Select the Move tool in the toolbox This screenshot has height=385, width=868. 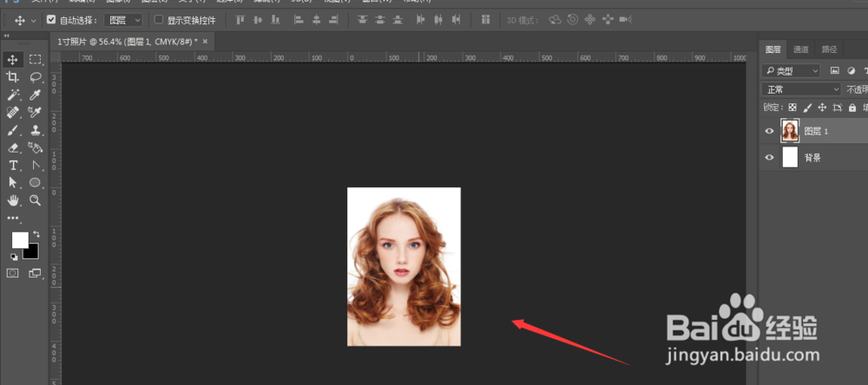pyautogui.click(x=13, y=59)
